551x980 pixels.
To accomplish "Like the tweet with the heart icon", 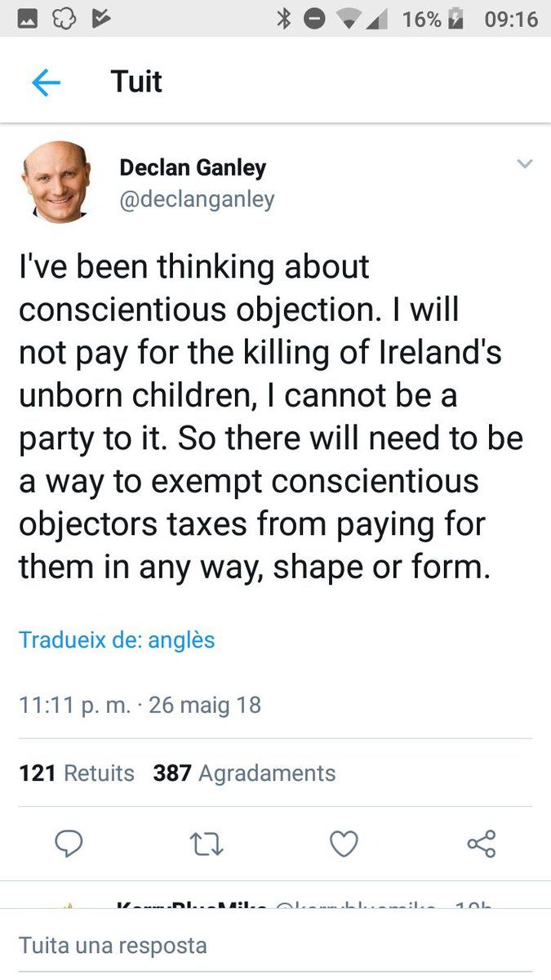I will point(343,844).
